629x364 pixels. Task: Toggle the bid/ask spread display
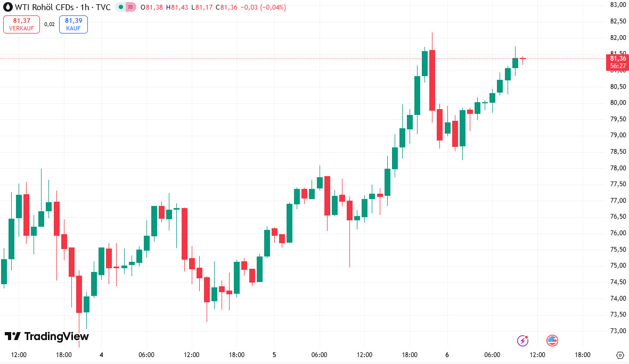click(50, 24)
